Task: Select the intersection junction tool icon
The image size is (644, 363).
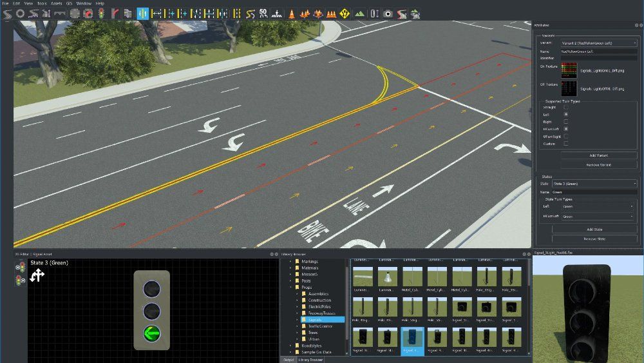Action: (74, 14)
